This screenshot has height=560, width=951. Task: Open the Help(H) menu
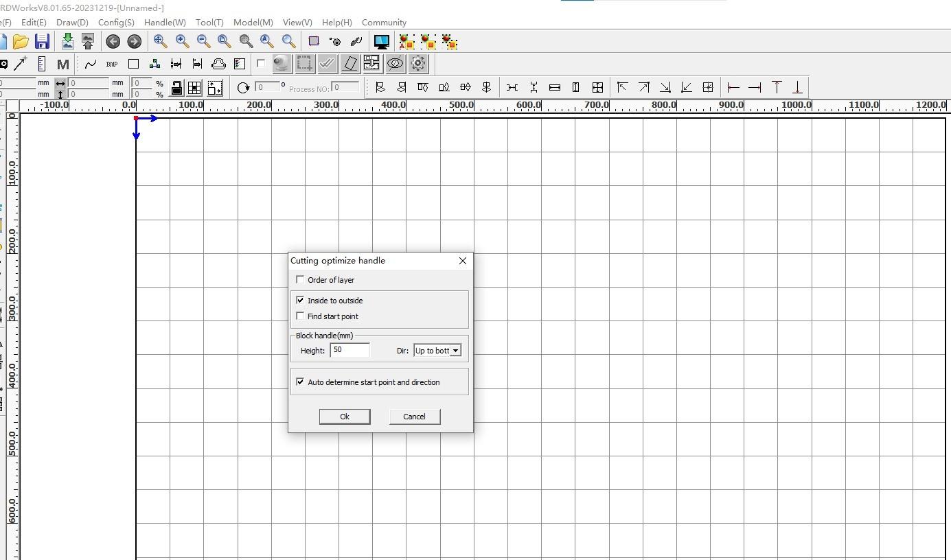337,23
